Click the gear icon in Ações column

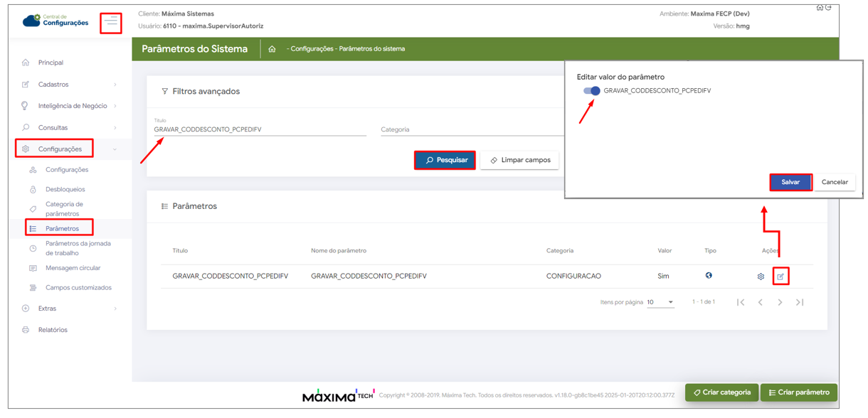point(761,277)
